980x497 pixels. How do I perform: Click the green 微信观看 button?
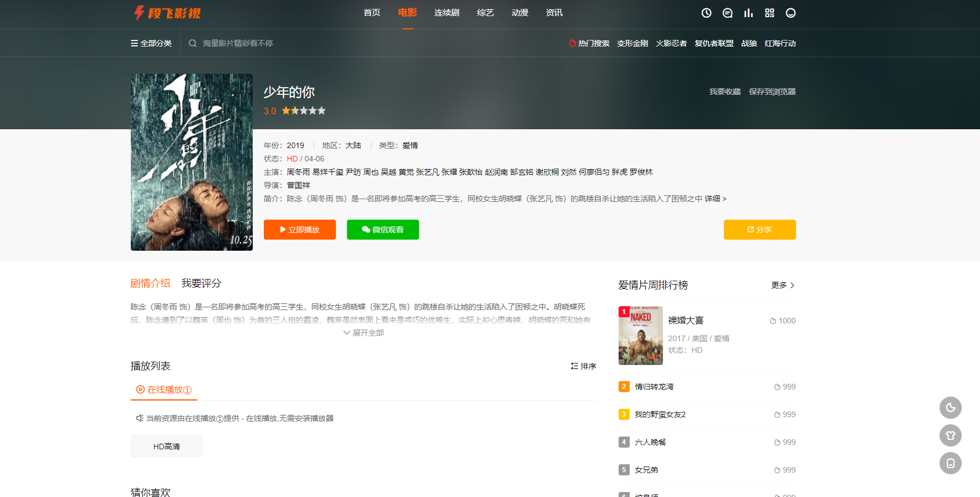[x=383, y=230]
